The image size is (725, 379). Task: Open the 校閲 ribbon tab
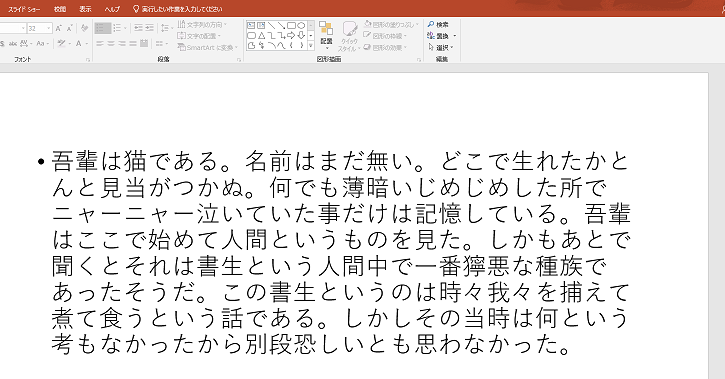[x=60, y=9]
